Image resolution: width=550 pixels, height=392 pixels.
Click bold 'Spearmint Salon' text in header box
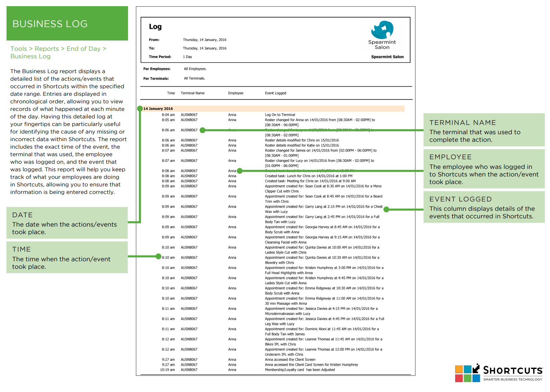(x=387, y=57)
